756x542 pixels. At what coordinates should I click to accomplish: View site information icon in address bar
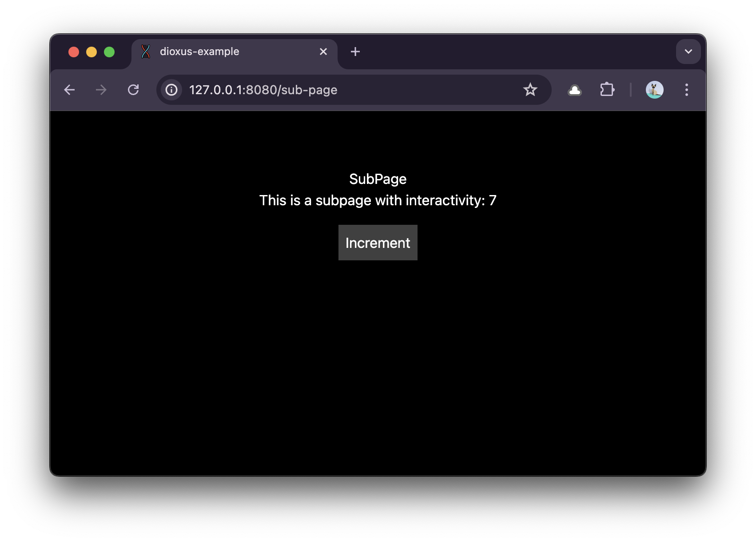(171, 90)
